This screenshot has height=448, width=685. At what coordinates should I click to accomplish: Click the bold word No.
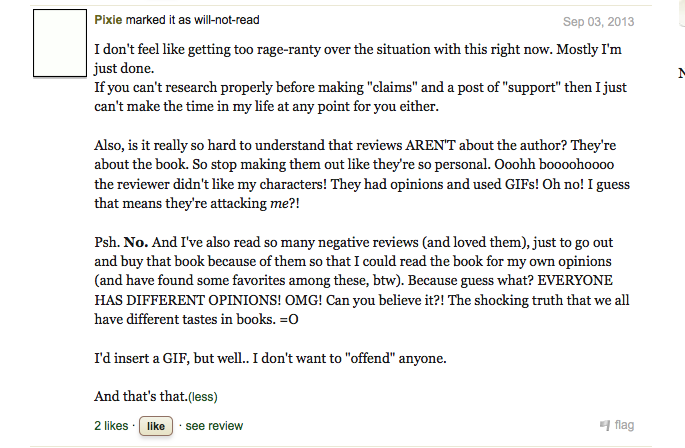(x=136, y=242)
